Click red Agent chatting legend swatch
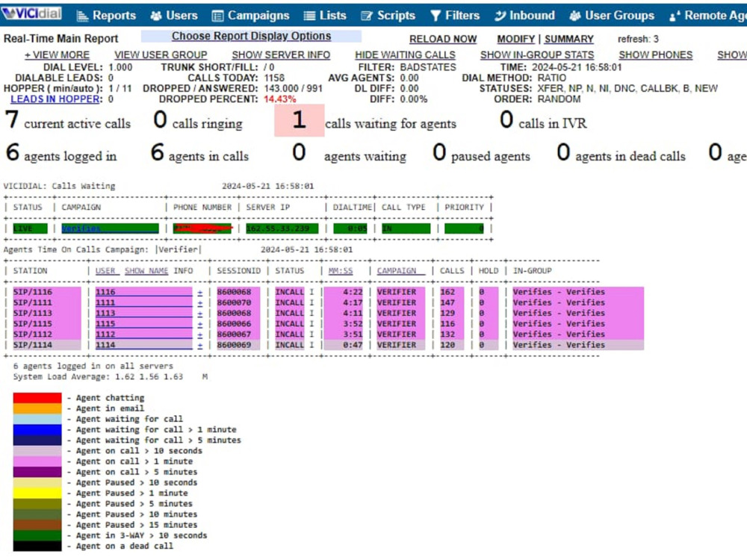Viewport: 747px width, 560px height. [x=37, y=398]
